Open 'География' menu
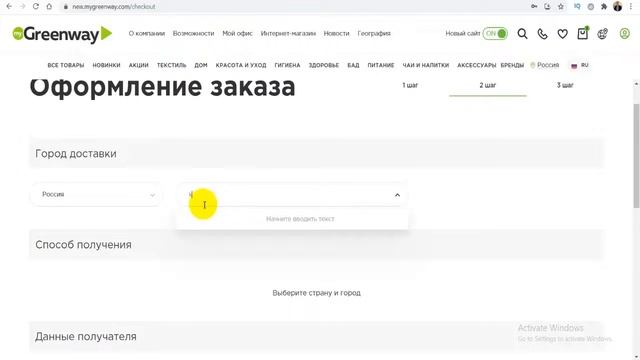 coord(374,33)
